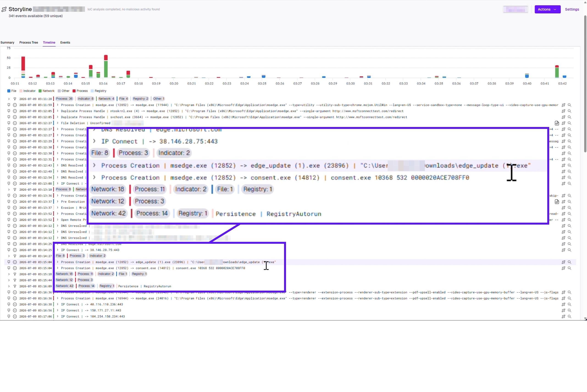Image resolution: width=587 pixels, height=392 pixels.
Task: Click the tall bar at 03:16 in the chart
Action: [x=106, y=66]
